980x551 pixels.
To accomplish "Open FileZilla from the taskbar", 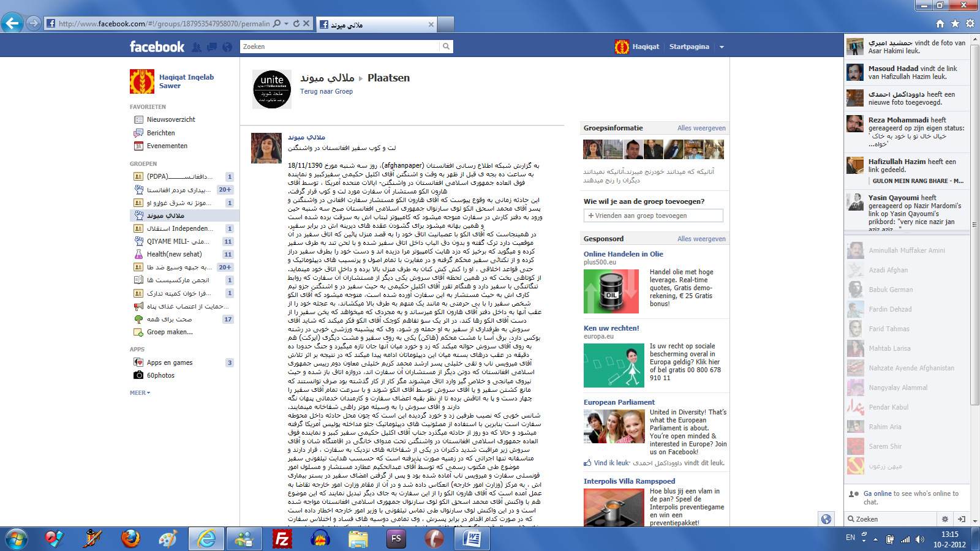I will (x=282, y=539).
